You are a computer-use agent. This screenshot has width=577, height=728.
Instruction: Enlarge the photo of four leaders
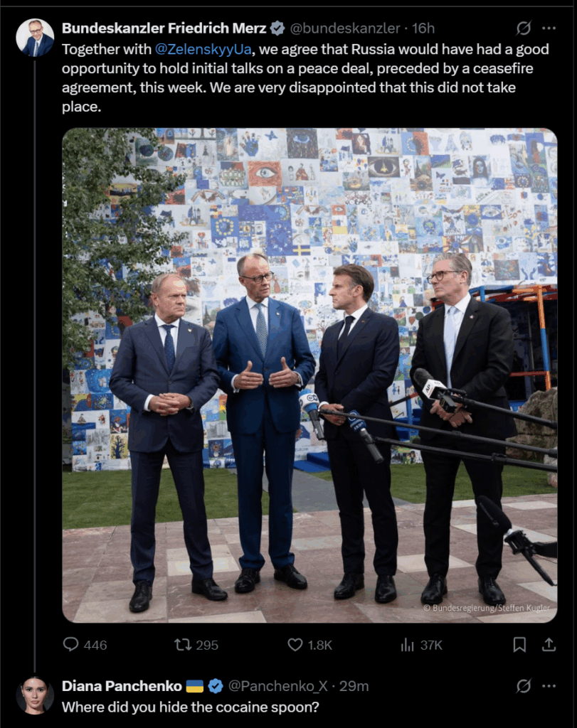click(309, 375)
